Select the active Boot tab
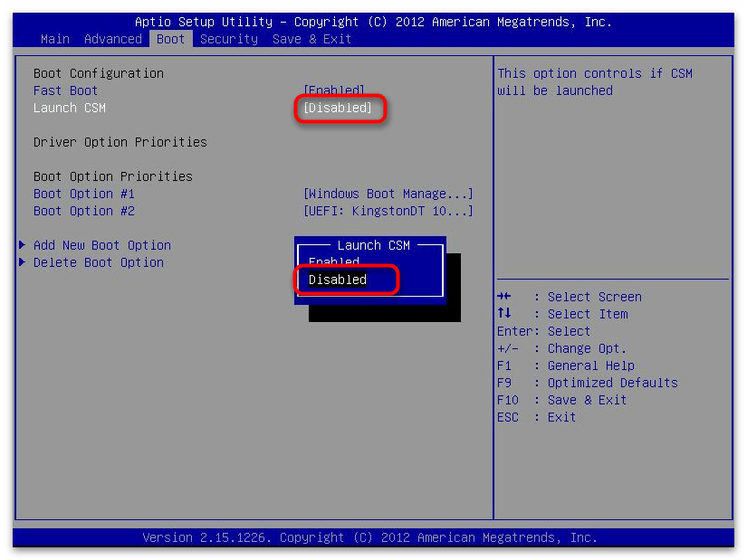This screenshot has height=560, width=747. tap(170, 39)
